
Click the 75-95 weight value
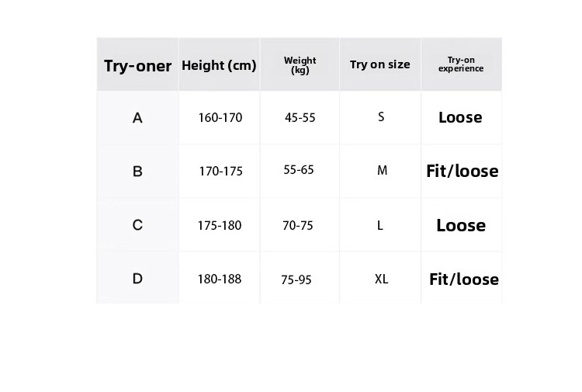click(296, 279)
